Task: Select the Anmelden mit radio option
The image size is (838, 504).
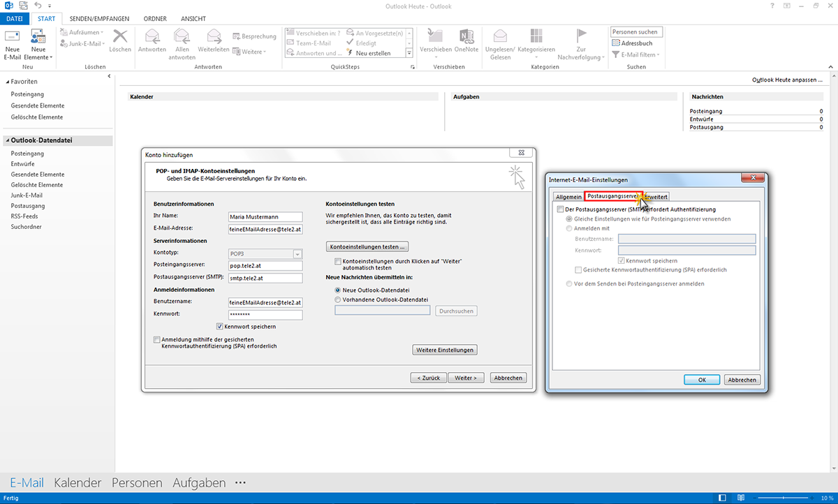Action: [568, 228]
